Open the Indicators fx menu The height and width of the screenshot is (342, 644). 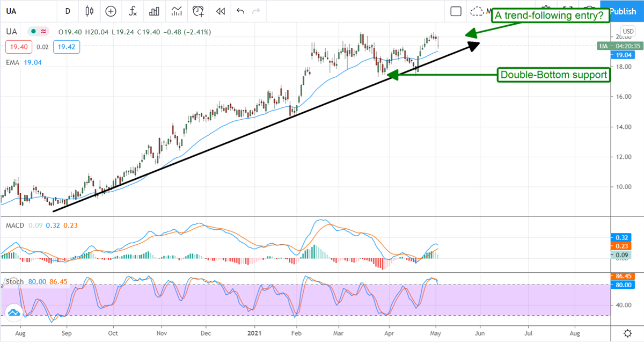click(x=132, y=11)
